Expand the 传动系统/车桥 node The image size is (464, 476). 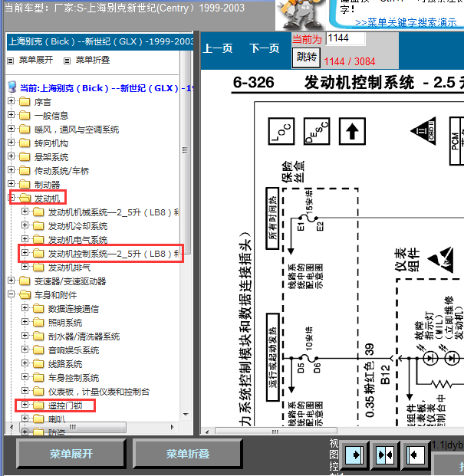coord(12,169)
